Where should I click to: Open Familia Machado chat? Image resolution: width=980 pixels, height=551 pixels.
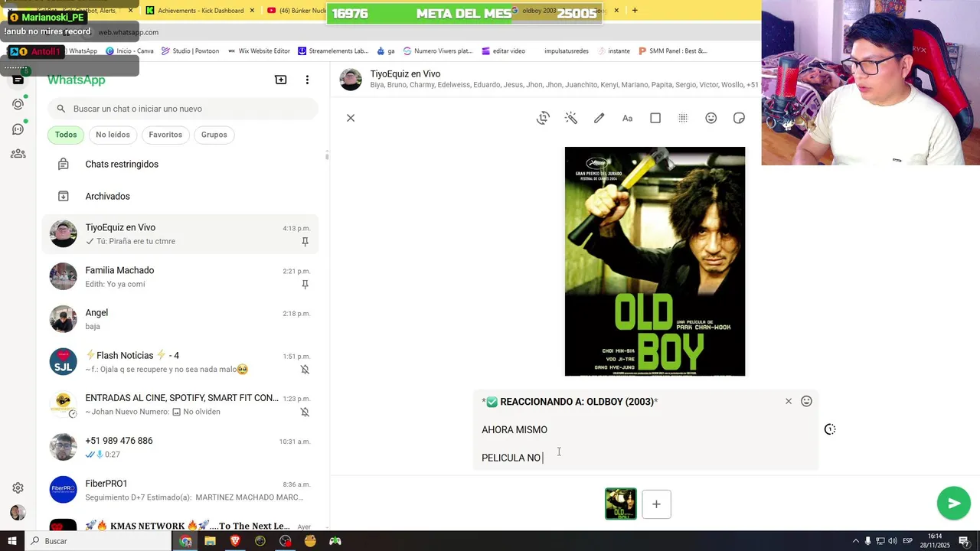click(x=181, y=277)
